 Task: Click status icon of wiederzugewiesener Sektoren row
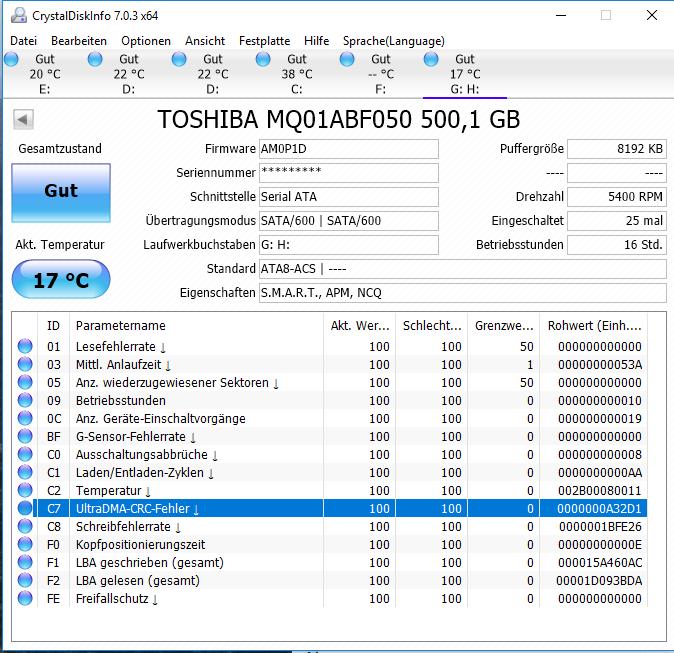25,382
